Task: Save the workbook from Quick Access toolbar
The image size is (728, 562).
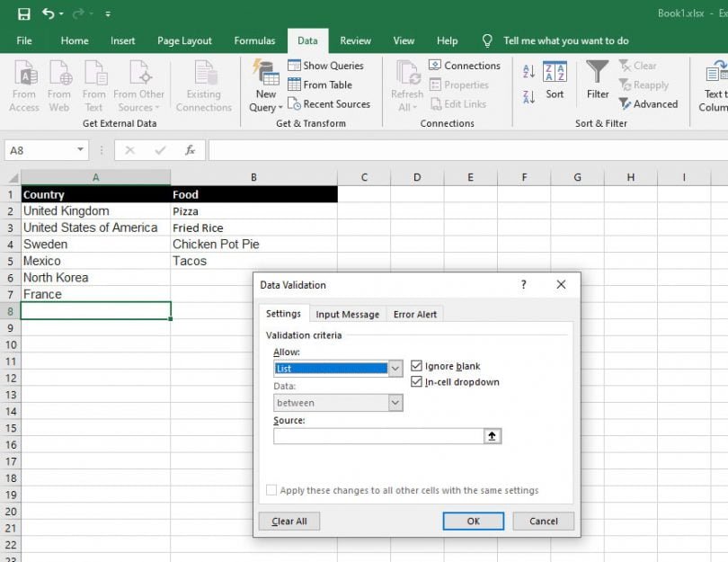Action: (x=23, y=13)
